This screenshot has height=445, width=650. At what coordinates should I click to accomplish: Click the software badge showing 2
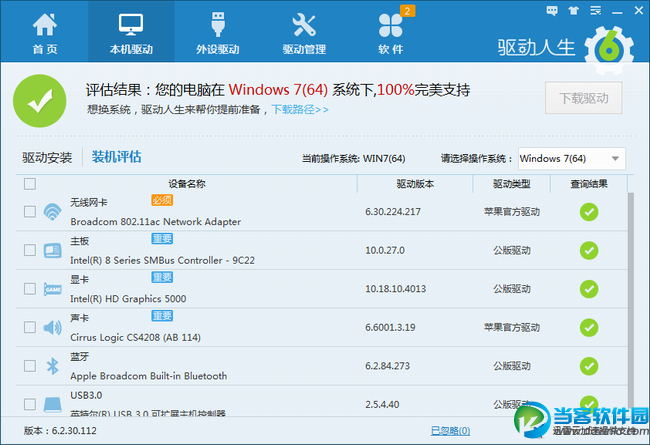(x=407, y=11)
